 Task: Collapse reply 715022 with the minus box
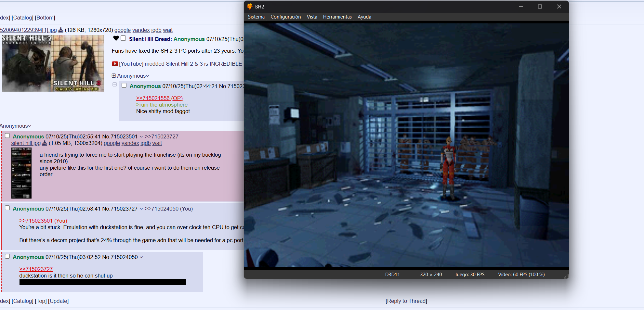(114, 84)
